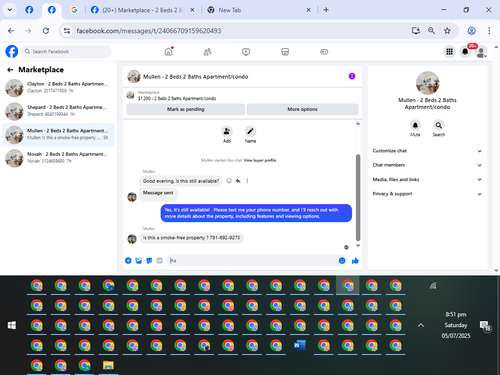Open the notifications bell icon

[465, 52]
